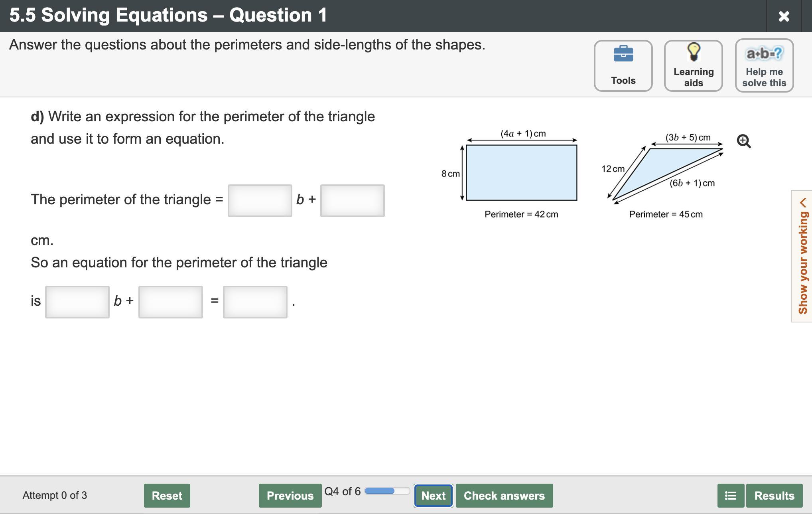The image size is (812, 514).
Task: Expand the Show your working panel
Action: [x=802, y=256]
